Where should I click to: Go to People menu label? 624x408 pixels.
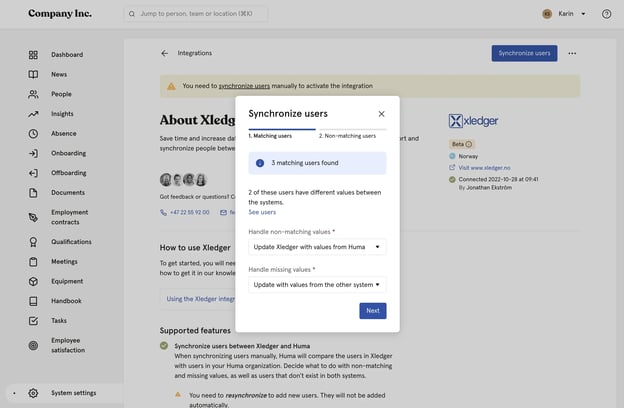[61, 94]
